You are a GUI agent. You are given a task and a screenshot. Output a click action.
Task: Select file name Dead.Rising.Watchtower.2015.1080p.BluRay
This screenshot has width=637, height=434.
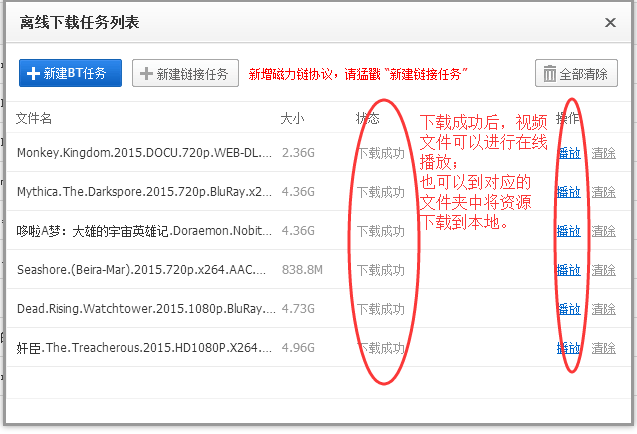pyautogui.click(x=146, y=309)
